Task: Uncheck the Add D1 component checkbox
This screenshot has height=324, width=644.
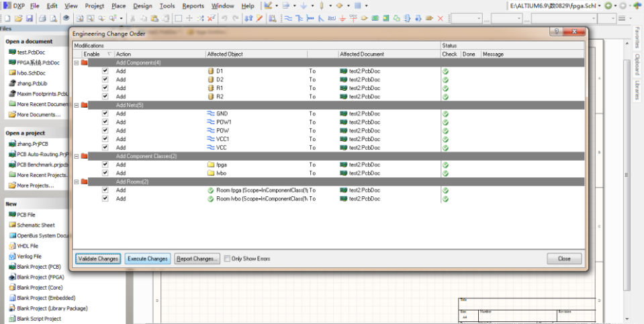Action: [105, 71]
